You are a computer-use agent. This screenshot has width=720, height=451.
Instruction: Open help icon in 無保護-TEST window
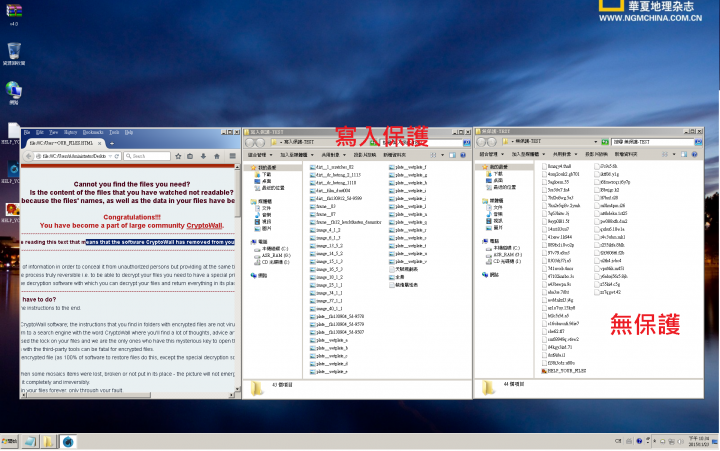[694, 154]
